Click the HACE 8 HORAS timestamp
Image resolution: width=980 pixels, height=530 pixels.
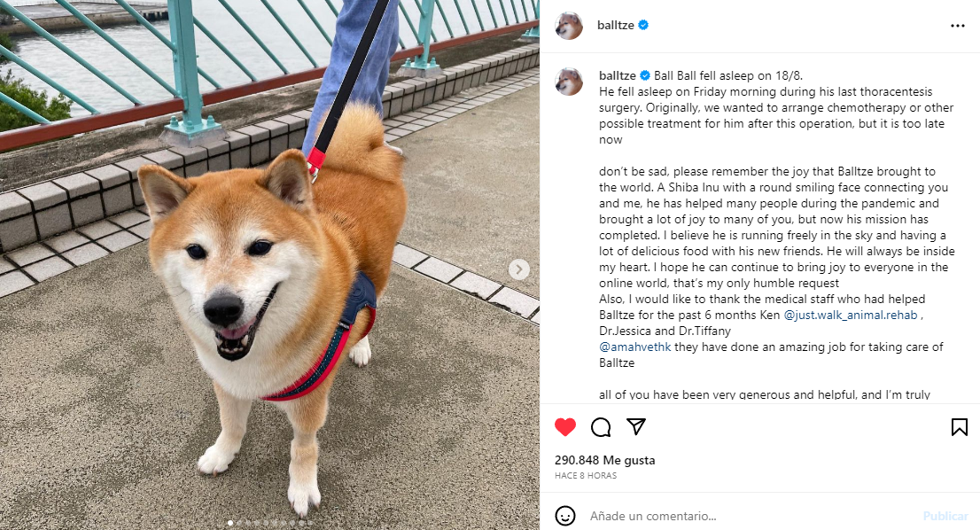tap(586, 476)
